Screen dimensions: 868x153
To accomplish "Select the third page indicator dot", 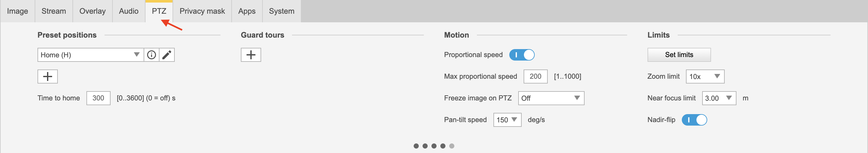I will pos(434,146).
